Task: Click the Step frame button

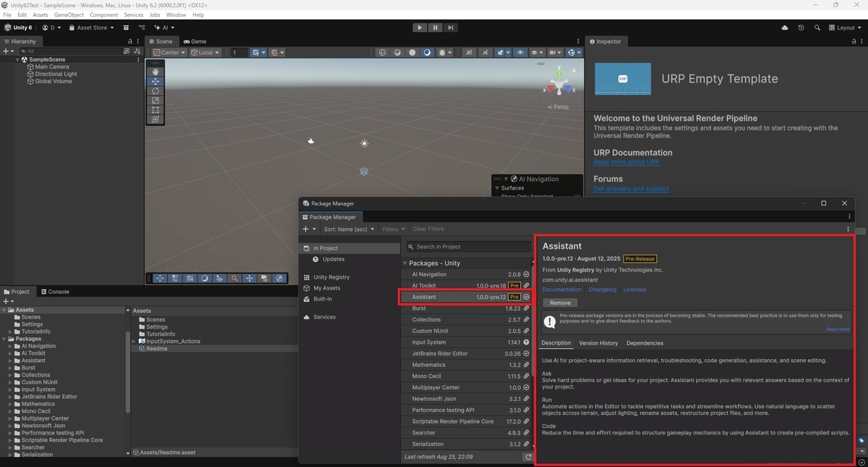Action: [x=451, y=28]
